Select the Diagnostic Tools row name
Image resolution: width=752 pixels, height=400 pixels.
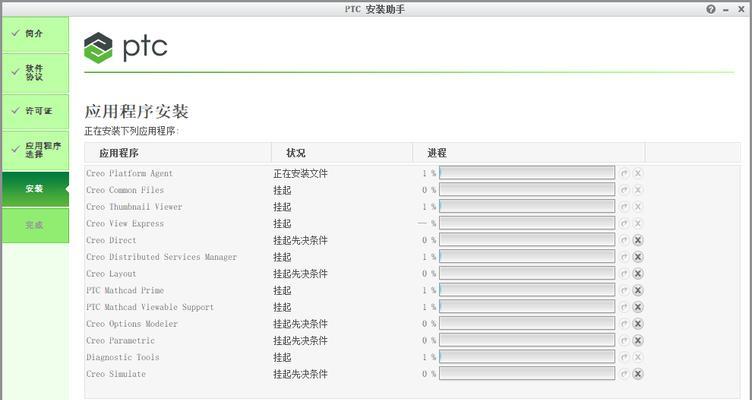point(123,357)
